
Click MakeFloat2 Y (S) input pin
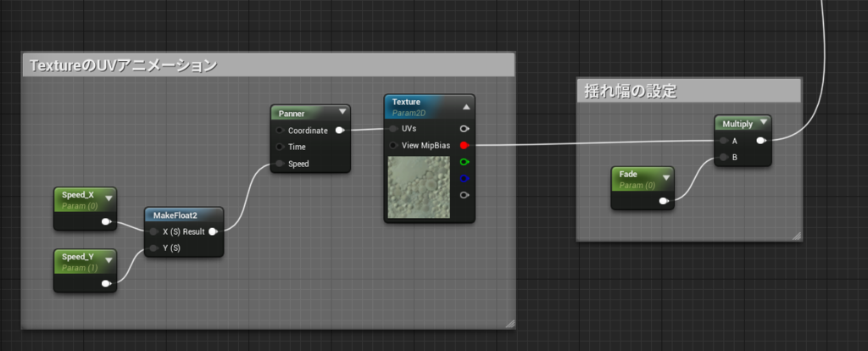154,248
